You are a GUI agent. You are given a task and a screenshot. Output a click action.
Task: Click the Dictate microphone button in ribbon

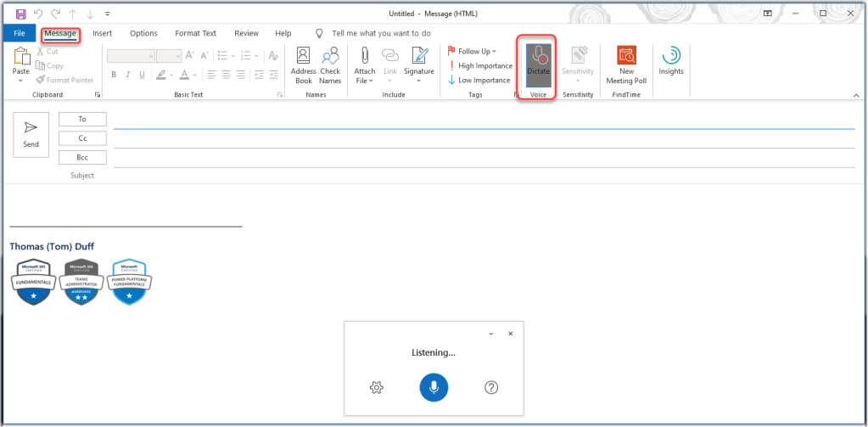538,63
